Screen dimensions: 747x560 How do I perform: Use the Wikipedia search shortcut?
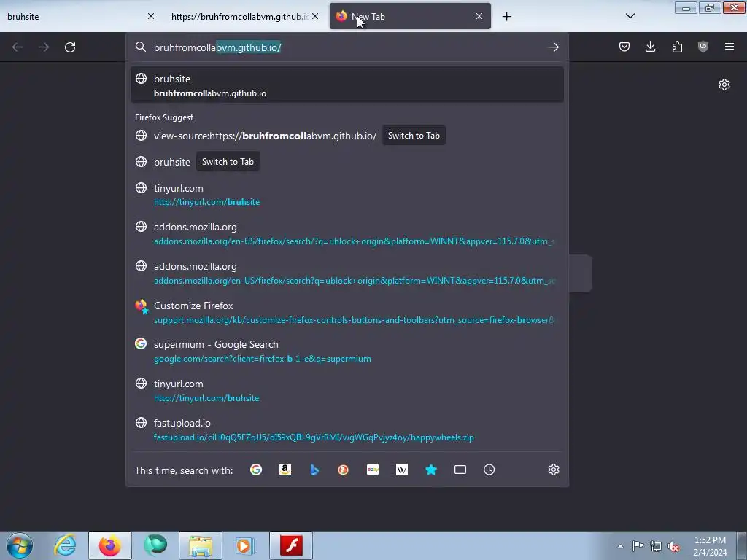tap(402, 470)
